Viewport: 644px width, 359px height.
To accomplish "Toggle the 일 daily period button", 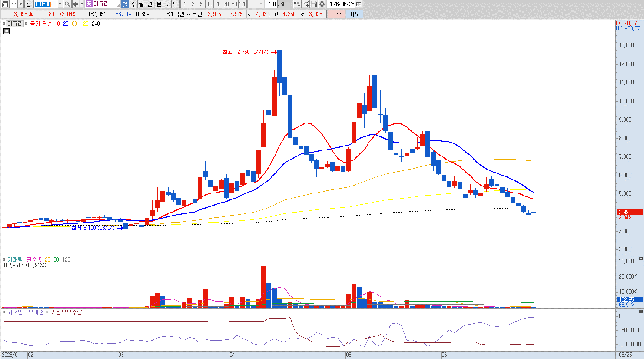I will point(125,4).
